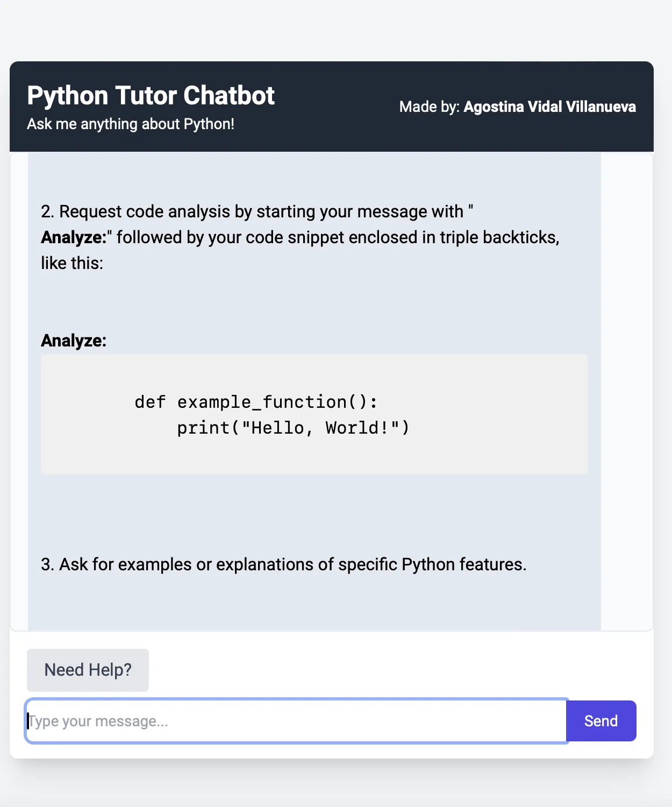Click the Python Tutor Chatbot title
Screen dimensions: 672x807
tap(151, 96)
